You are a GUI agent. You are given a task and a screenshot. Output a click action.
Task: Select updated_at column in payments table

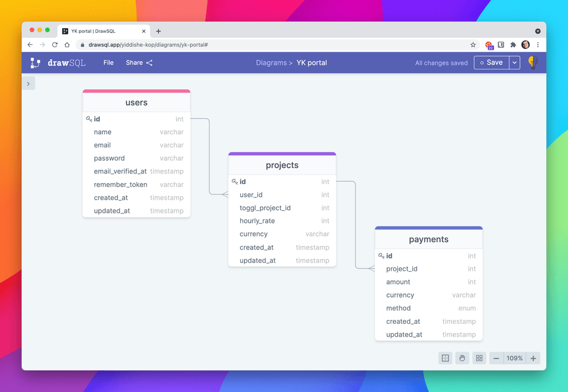coord(429,334)
